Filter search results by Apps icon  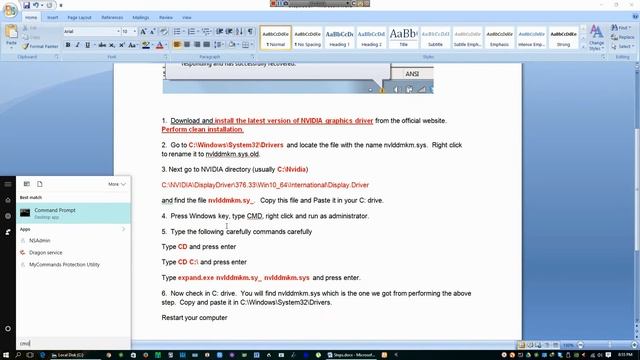pos(27,184)
